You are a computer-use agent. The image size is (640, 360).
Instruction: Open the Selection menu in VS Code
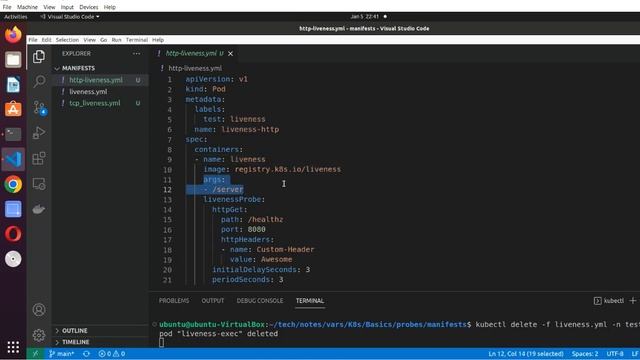67,40
